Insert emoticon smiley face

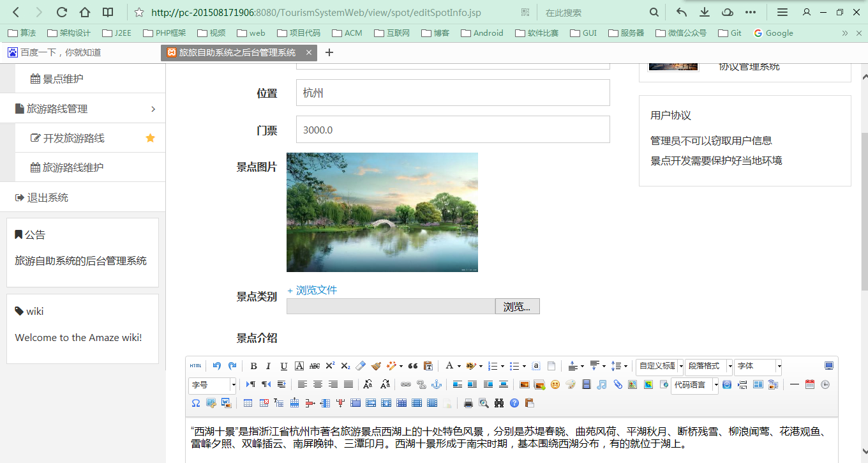(555, 384)
